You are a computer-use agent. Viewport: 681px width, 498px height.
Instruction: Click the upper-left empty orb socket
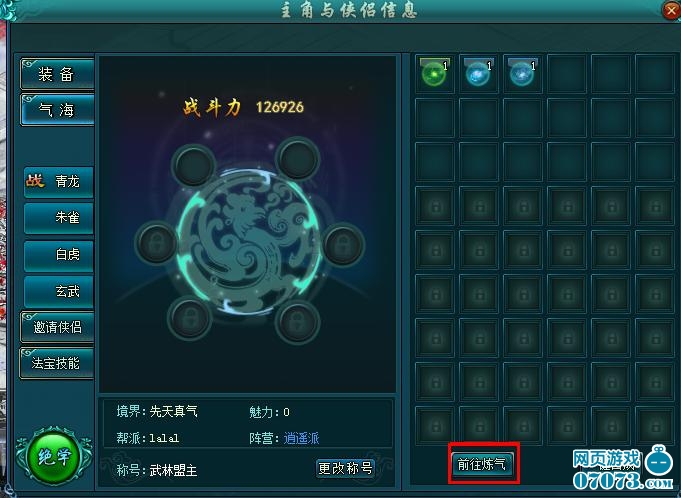[194, 165]
